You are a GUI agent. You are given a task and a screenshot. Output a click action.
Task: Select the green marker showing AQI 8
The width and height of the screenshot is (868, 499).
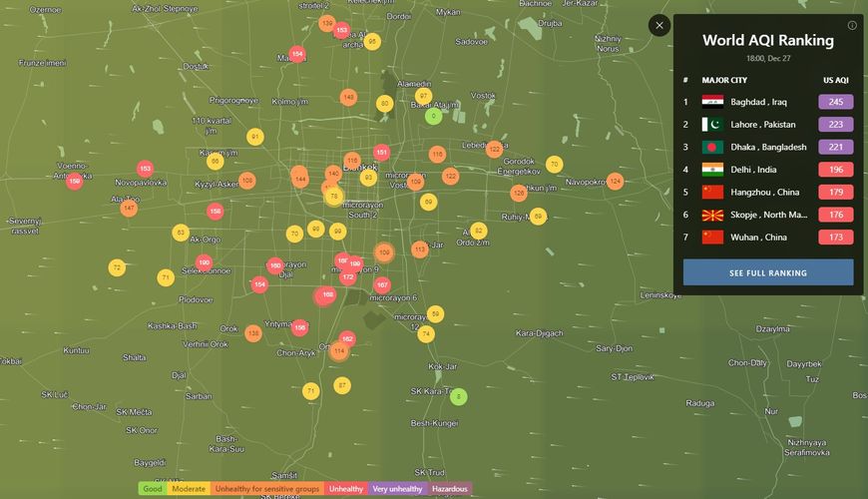(458, 396)
